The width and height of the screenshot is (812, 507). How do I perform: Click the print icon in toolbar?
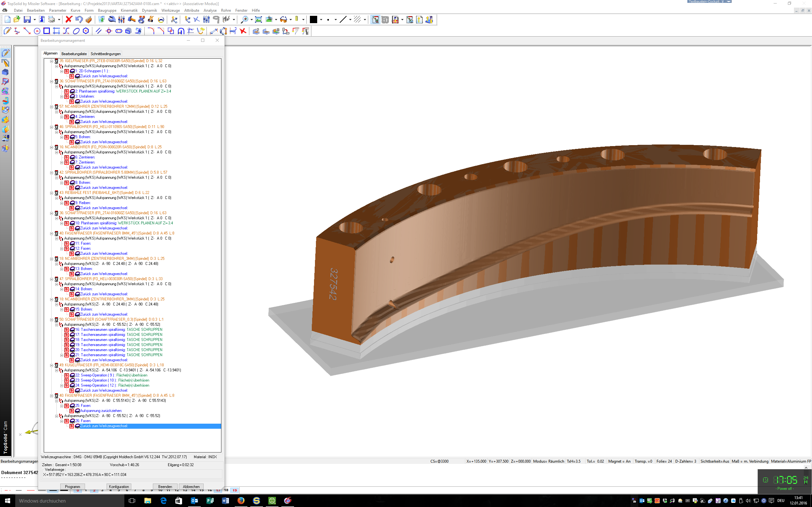[51, 19]
